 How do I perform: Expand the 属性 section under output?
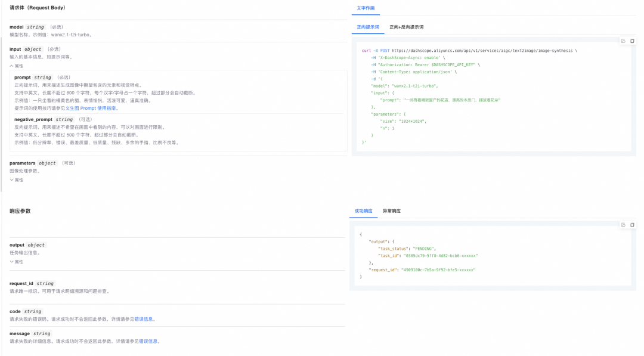pos(17,262)
